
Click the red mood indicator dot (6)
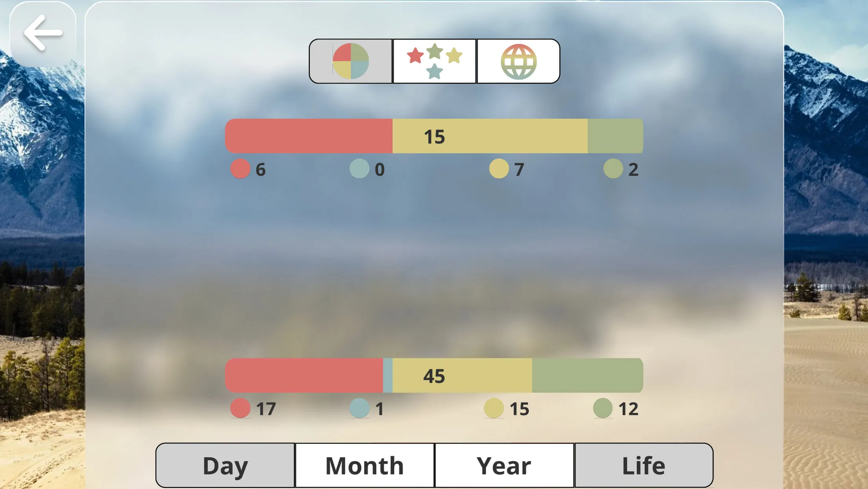pyautogui.click(x=240, y=168)
